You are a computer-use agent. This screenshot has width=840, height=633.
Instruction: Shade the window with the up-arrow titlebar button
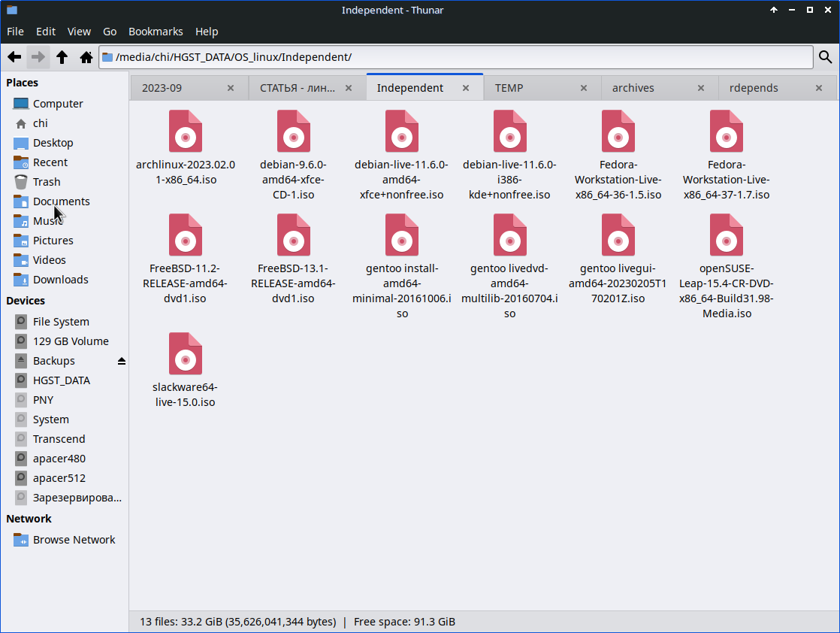pyautogui.click(x=774, y=10)
